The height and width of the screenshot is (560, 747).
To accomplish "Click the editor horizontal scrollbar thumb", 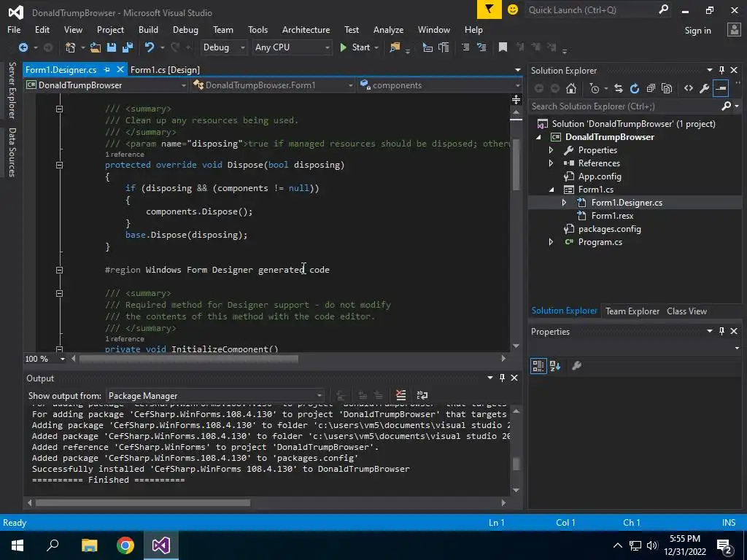I will [189, 359].
